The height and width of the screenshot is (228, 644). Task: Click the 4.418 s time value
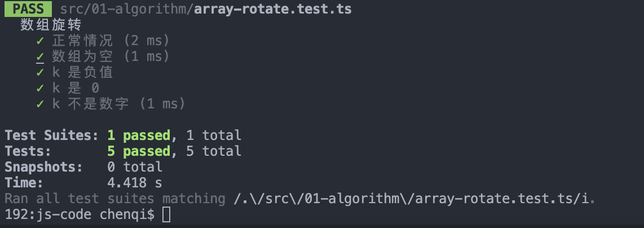(134, 183)
